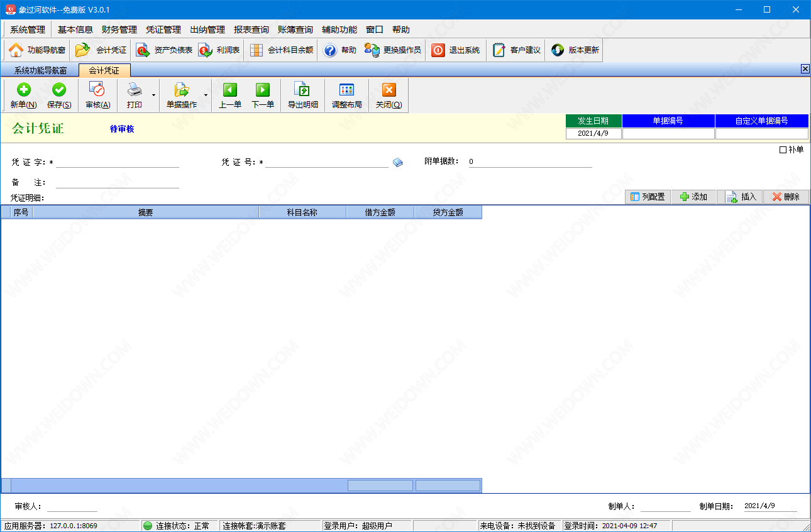The image size is (811, 532).
Task: Click 退出系统 power icon
Action: (438, 50)
